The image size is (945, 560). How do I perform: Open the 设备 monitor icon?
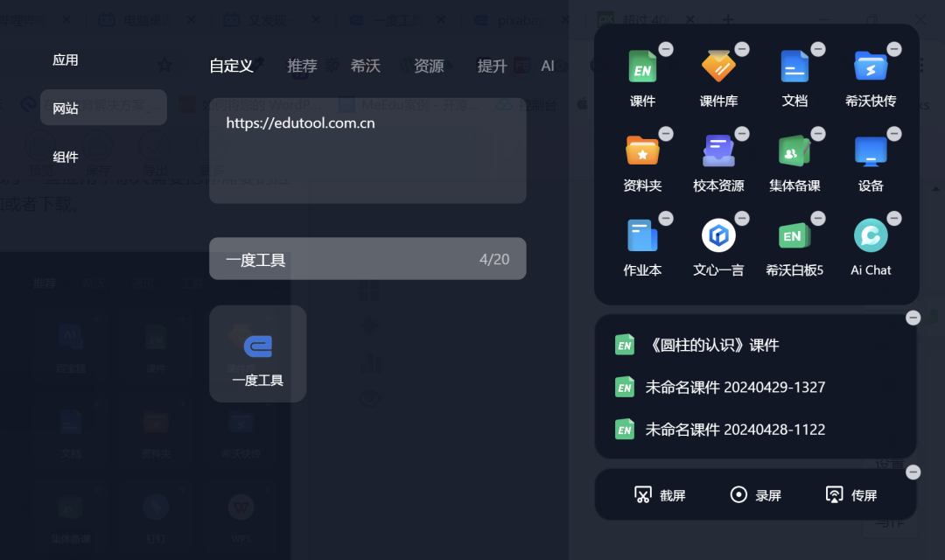click(871, 150)
